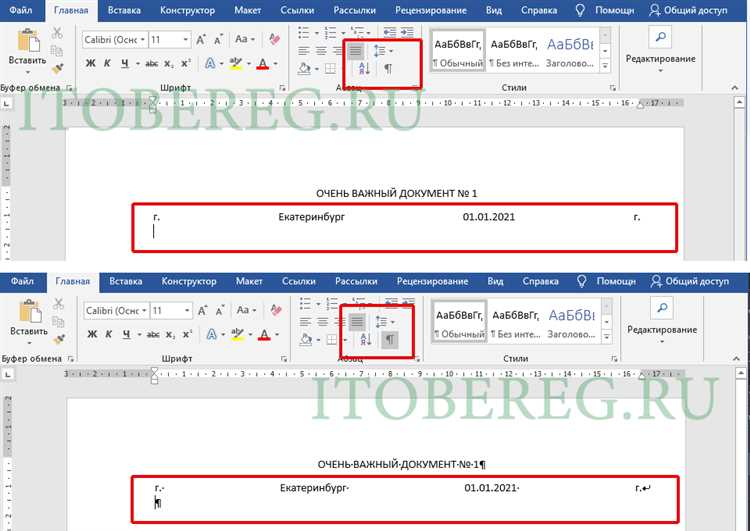Open change case Aa dropdown in upper window
Viewport: 750px width, 531px height.
coord(244,39)
